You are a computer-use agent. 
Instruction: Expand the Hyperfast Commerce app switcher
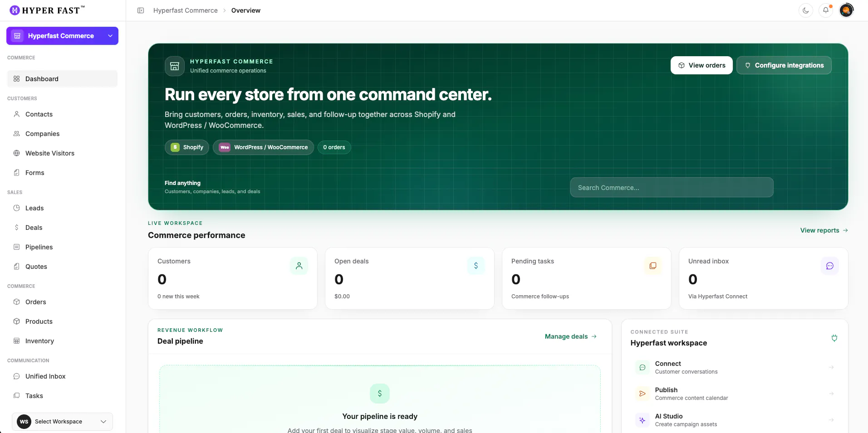tap(62, 36)
